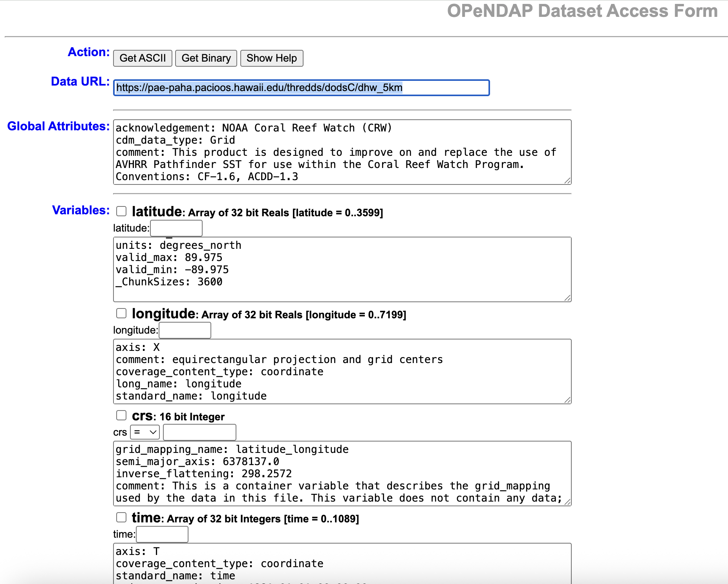This screenshot has width=728, height=584.
Task: Open the crs operator dropdown
Action: [145, 432]
